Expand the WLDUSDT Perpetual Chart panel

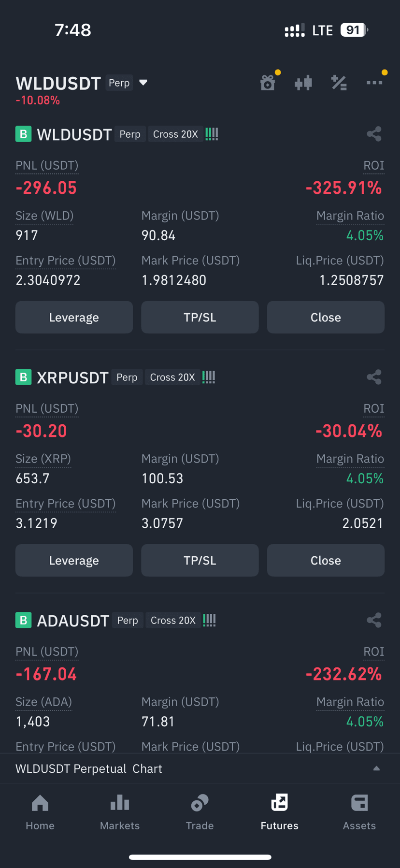click(x=200, y=768)
